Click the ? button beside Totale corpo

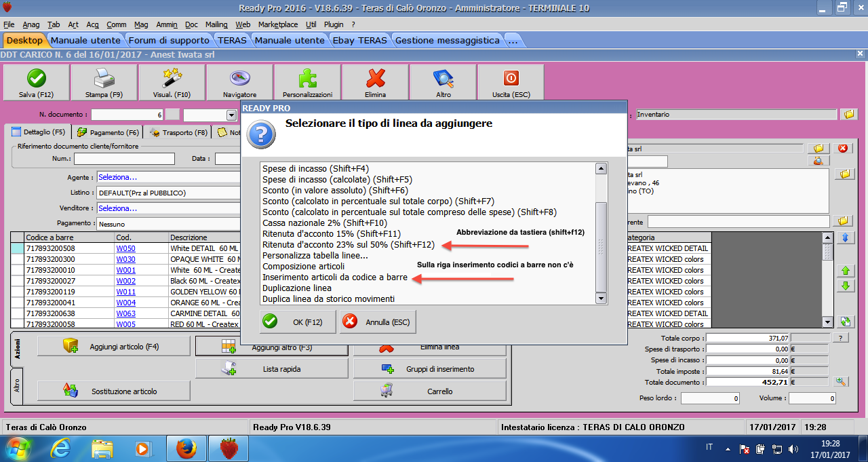(841, 338)
